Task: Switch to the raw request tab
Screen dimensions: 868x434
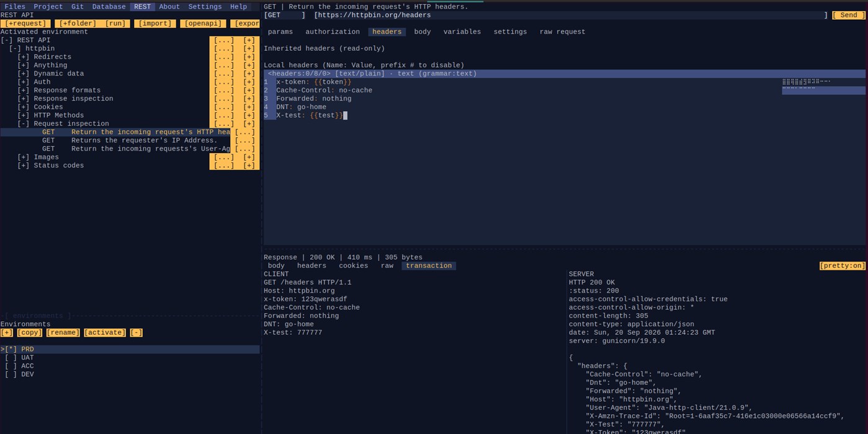Action: point(562,32)
